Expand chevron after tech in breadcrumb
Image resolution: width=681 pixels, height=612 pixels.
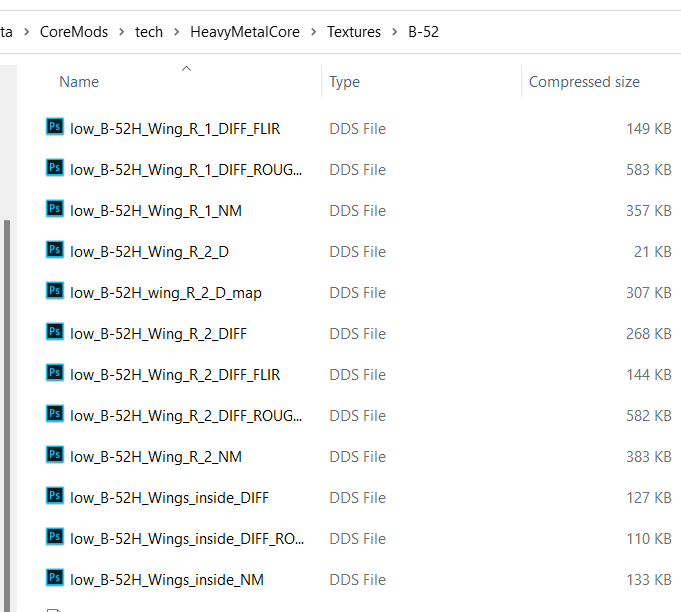(176, 32)
